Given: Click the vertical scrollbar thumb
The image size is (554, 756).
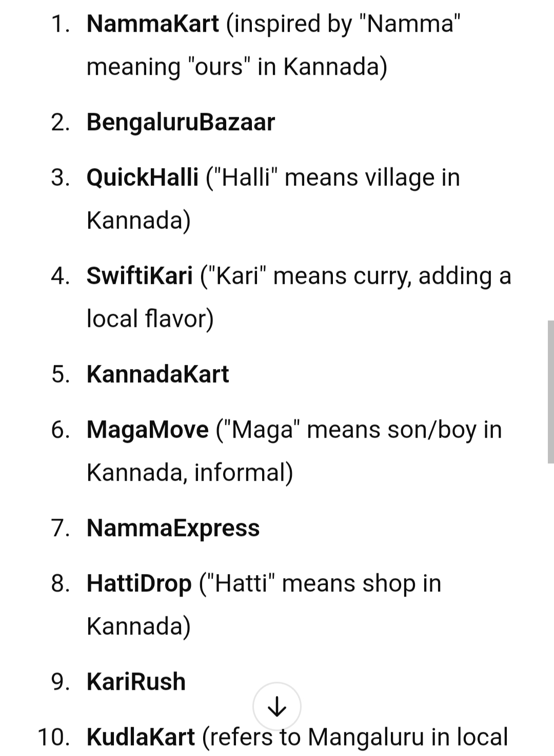Looking at the screenshot, I should pos(550,392).
